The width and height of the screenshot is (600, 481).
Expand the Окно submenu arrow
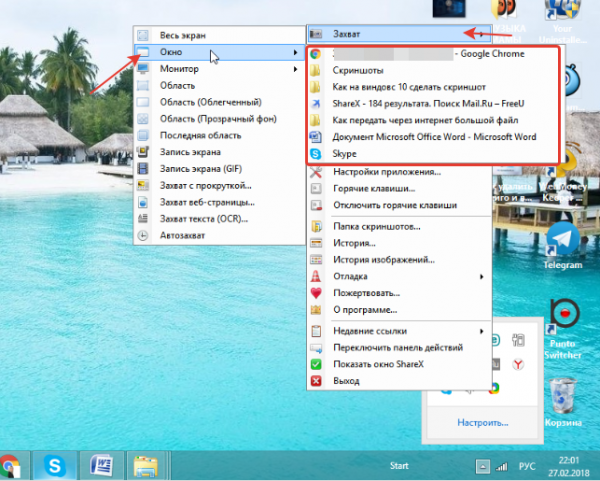click(x=295, y=52)
